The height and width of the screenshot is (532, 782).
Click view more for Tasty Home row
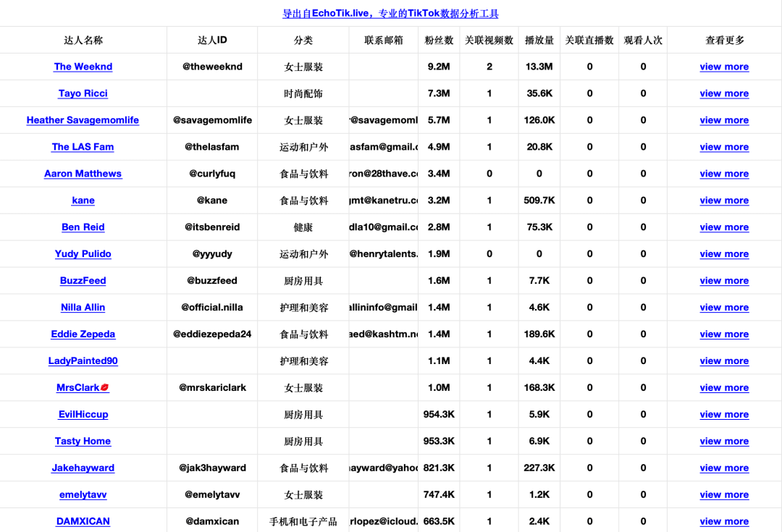pos(724,442)
